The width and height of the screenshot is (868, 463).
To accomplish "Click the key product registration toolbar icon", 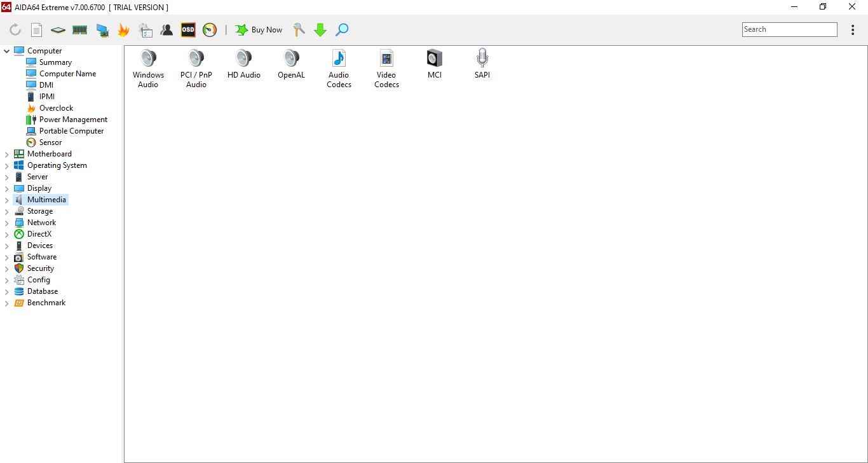I will (299, 30).
